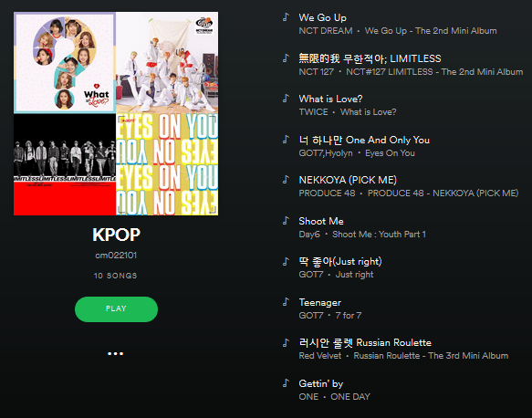
Task: Click the note icon for One And Only You
Action: click(x=286, y=140)
